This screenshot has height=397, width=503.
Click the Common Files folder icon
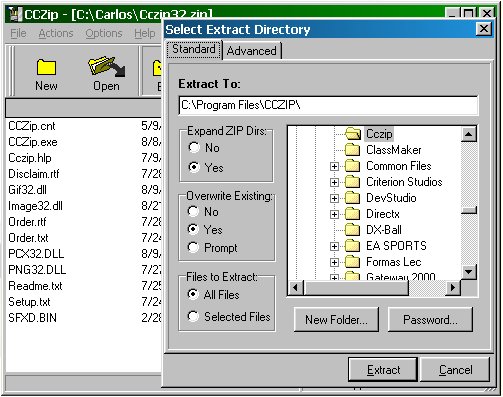click(352, 166)
